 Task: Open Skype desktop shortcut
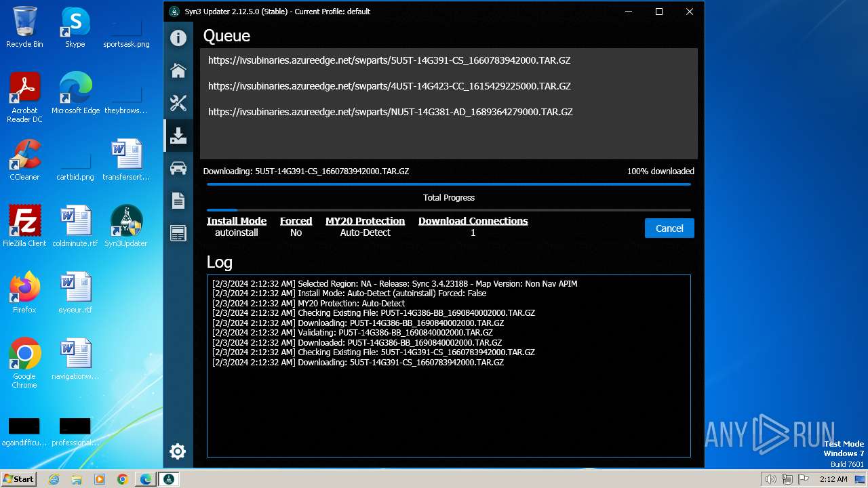75,28
